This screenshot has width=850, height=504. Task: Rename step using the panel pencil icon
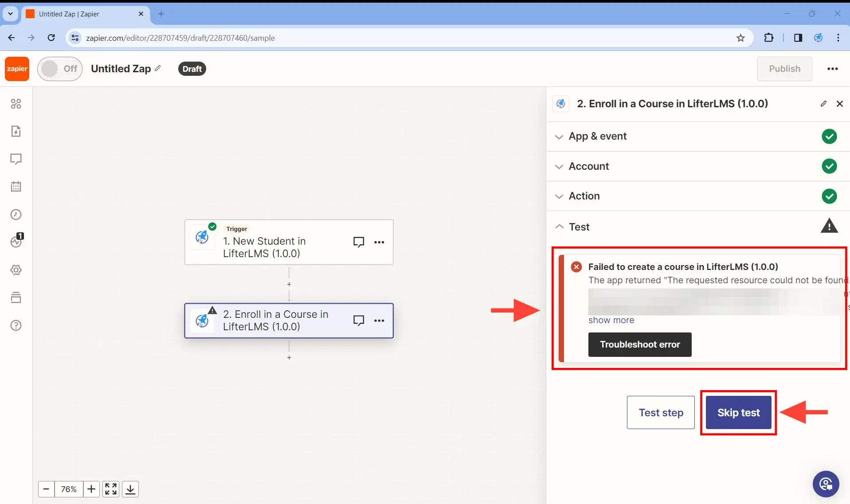pyautogui.click(x=823, y=104)
